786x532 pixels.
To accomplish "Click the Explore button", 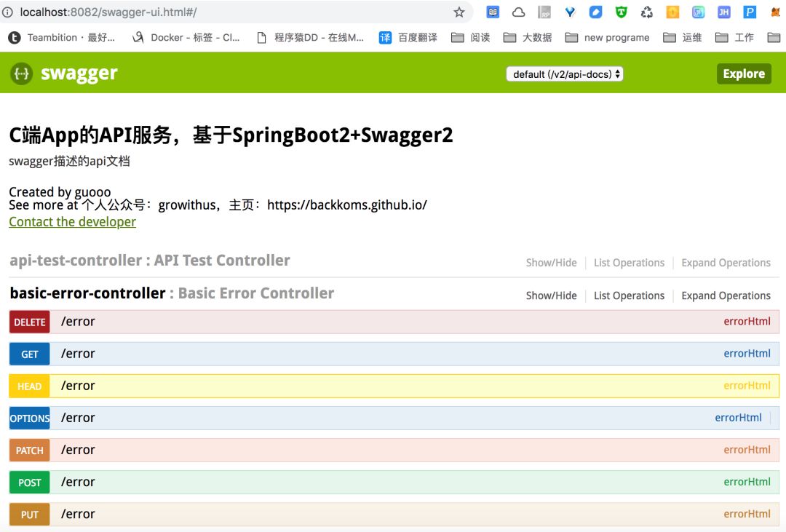I will (x=744, y=74).
